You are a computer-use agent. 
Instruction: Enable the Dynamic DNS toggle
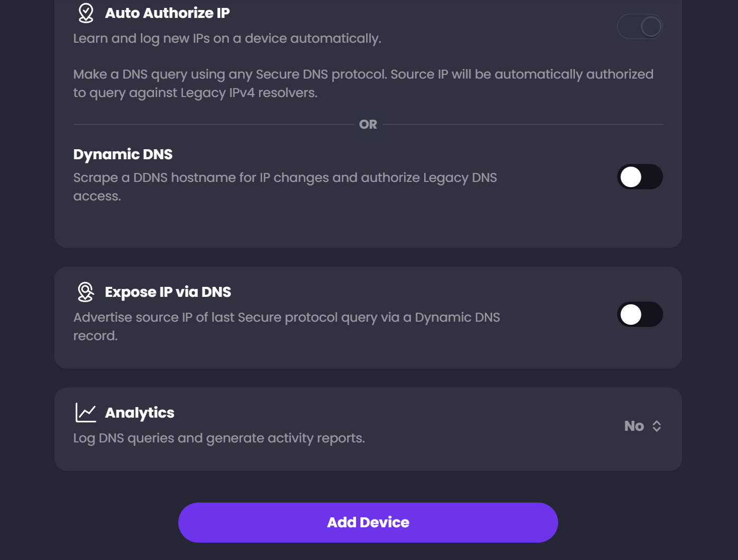coord(640,177)
